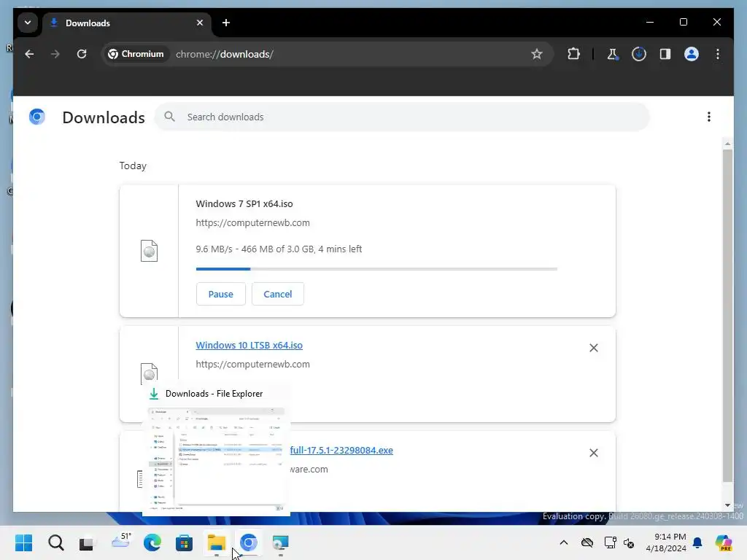Click the Chromium site info chip
The width and height of the screenshot is (747, 560).
(x=136, y=54)
